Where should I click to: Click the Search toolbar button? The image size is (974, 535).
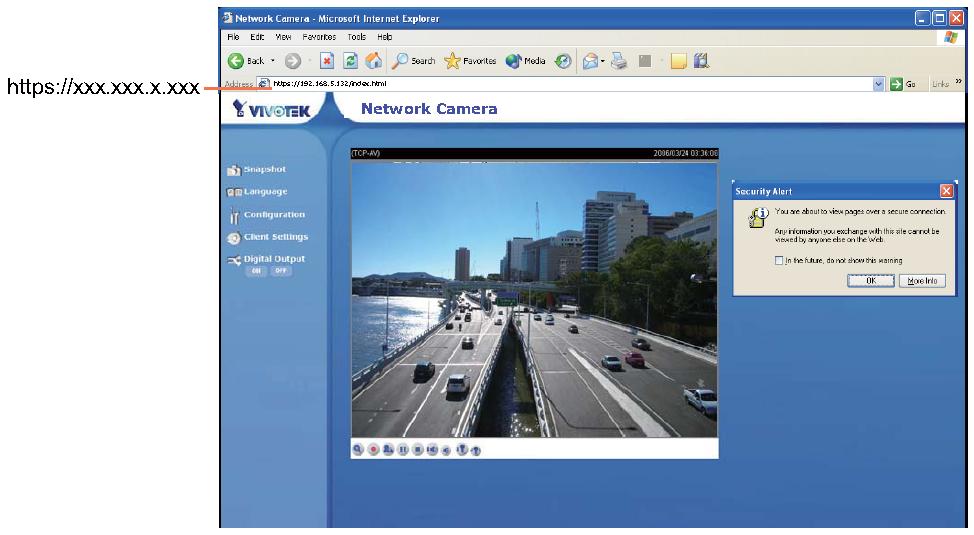pos(414,61)
